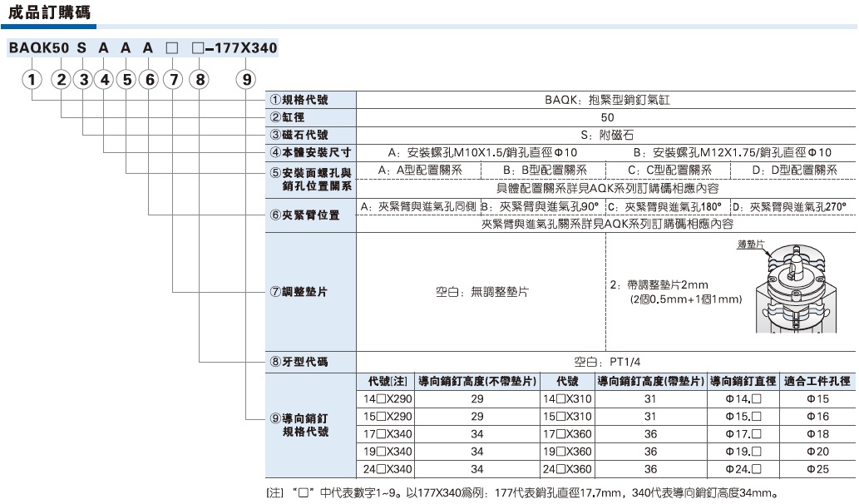Click D：夾緊臂與進氣孔270° option
Image resolution: width=859 pixels, height=504 pixels.
pos(790,206)
